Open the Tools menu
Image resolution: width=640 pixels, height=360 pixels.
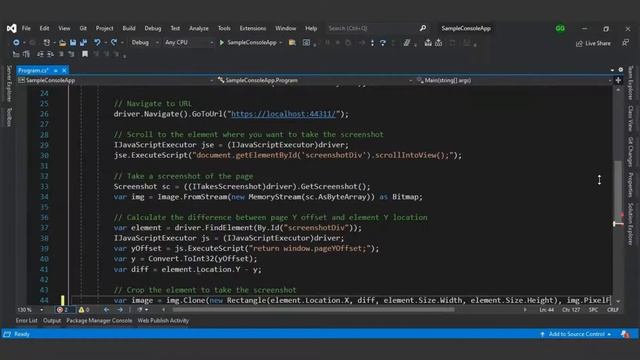[224, 28]
